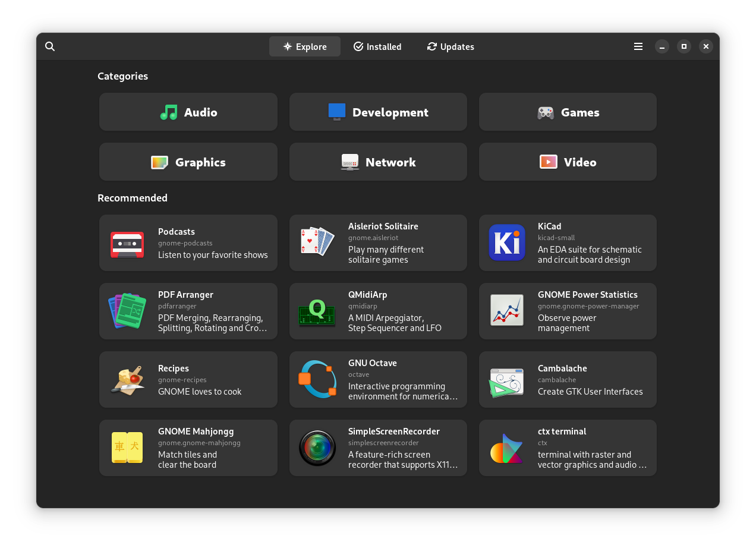
Task: Select the SimpleScreenRecorder title
Action: (x=394, y=432)
